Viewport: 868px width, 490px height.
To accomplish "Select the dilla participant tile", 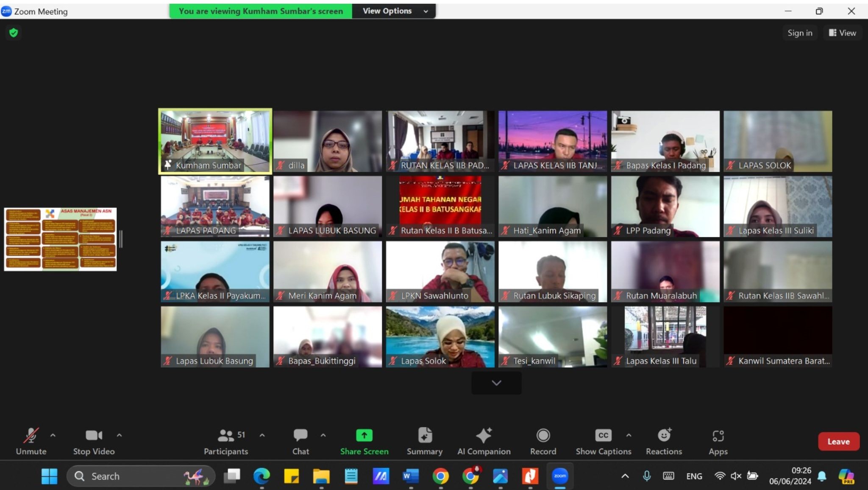I will point(328,141).
